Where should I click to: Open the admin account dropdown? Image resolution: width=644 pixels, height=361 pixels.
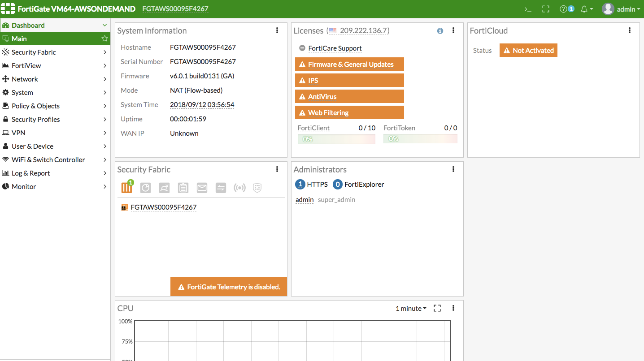(628, 9)
